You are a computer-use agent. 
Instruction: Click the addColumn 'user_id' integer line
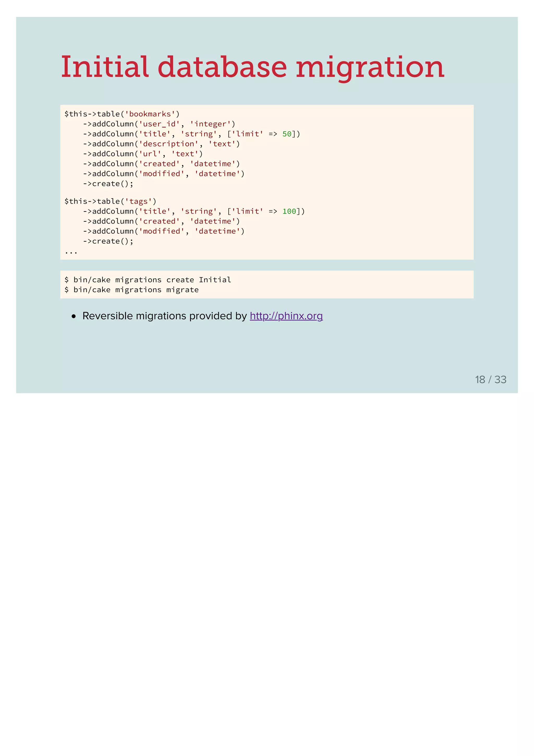click(159, 124)
